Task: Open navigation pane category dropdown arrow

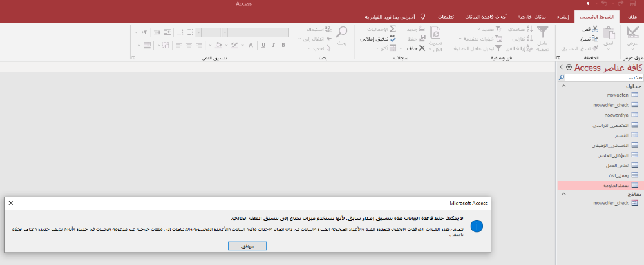Action: 569,68
